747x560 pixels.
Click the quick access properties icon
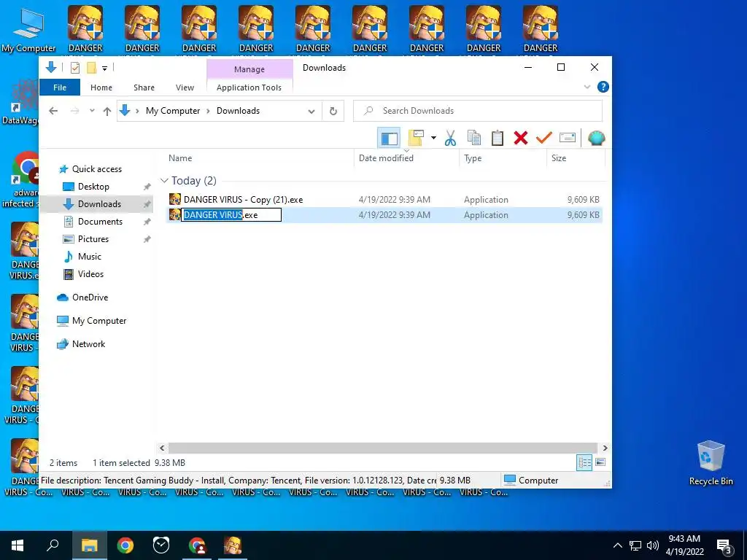(x=75, y=68)
